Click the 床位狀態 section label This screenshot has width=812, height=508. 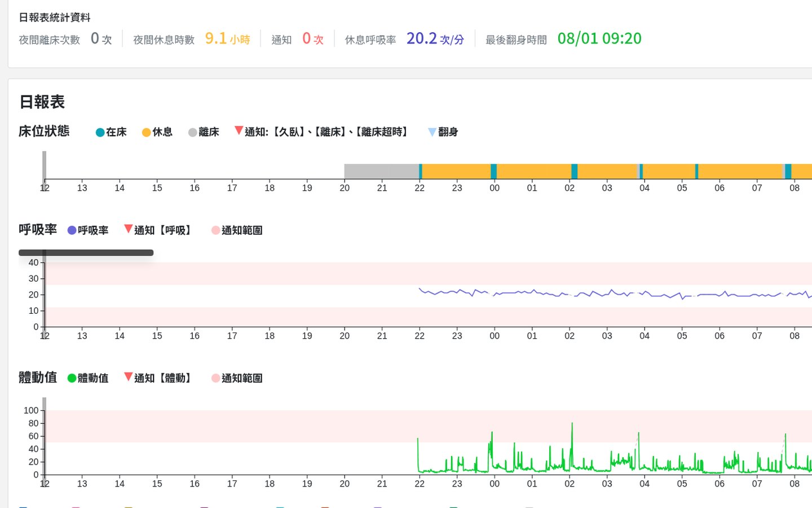(44, 131)
